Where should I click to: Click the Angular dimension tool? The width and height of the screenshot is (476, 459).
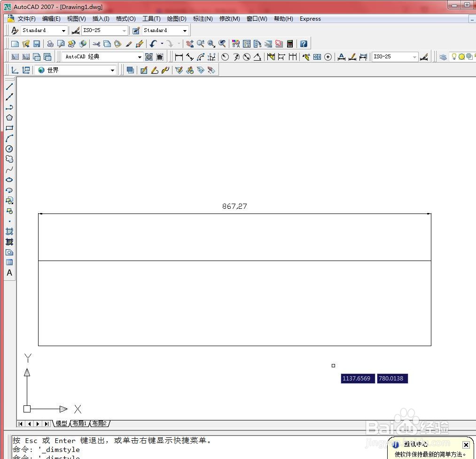[x=258, y=57]
